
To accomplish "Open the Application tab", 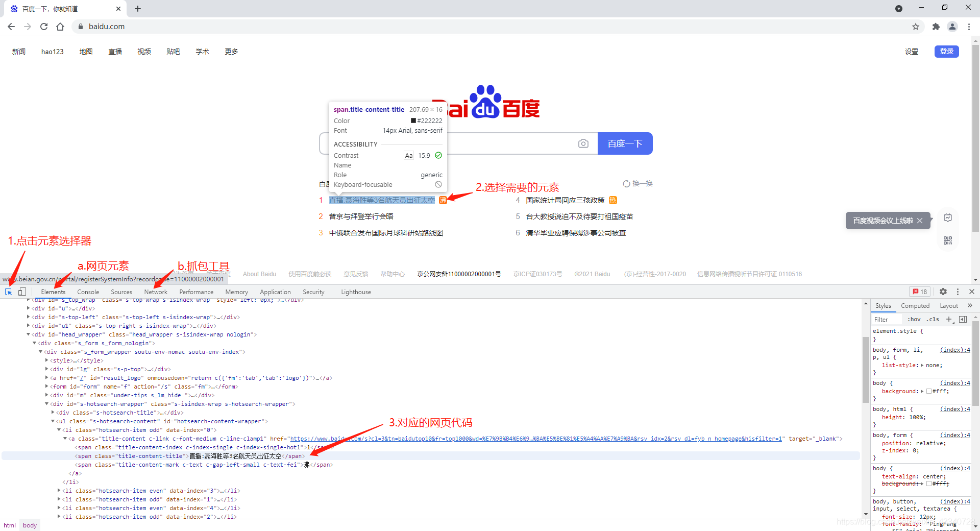I will point(275,292).
